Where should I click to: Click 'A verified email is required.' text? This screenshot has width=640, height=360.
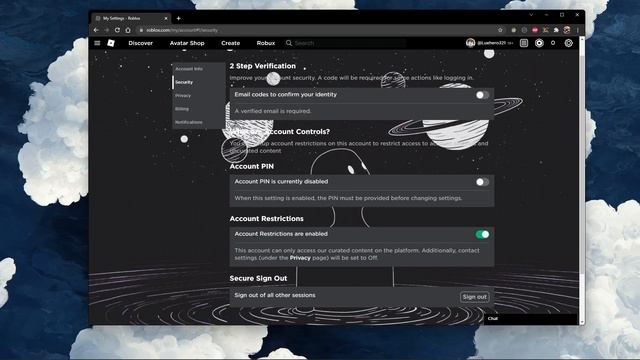point(273,111)
